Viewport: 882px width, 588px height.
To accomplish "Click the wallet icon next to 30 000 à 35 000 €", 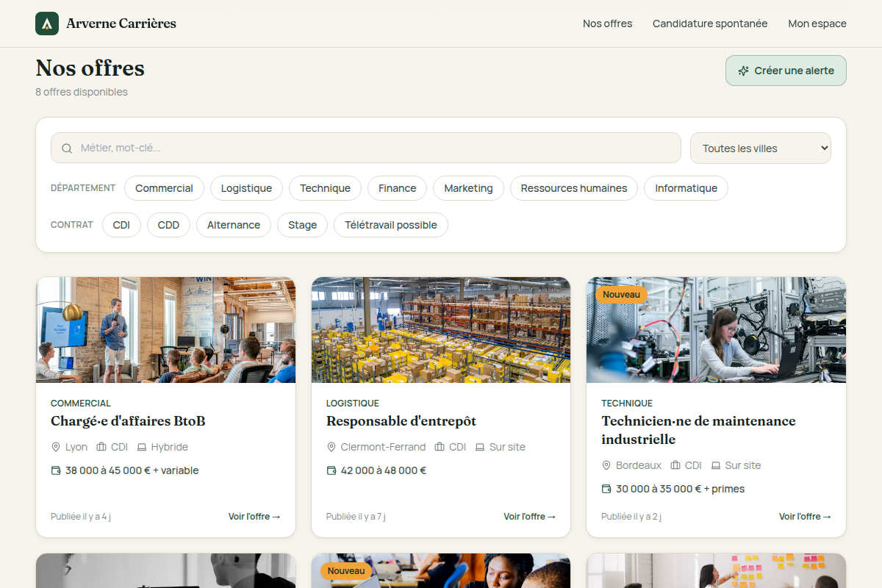I will [606, 489].
